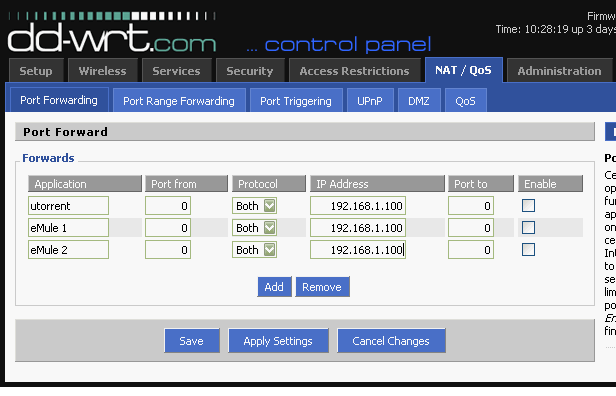Select the Port Forwarding sub-tab
The image size is (616, 396).
point(59,100)
